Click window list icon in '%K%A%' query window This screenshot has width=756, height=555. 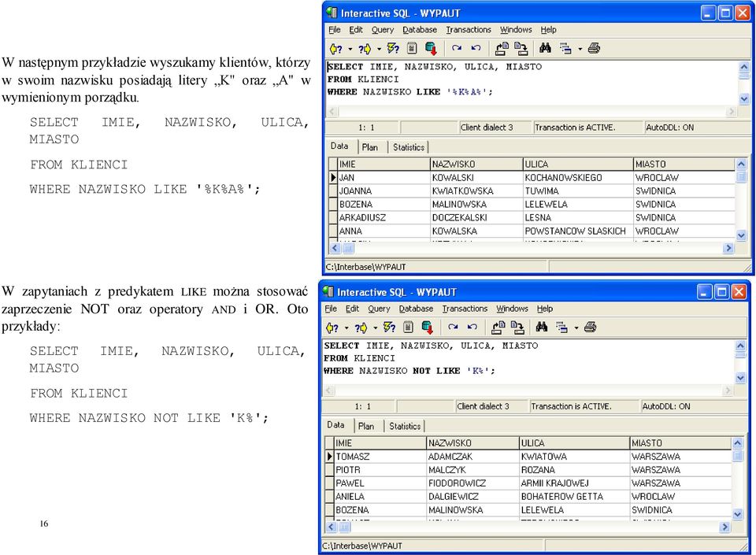tap(565, 48)
